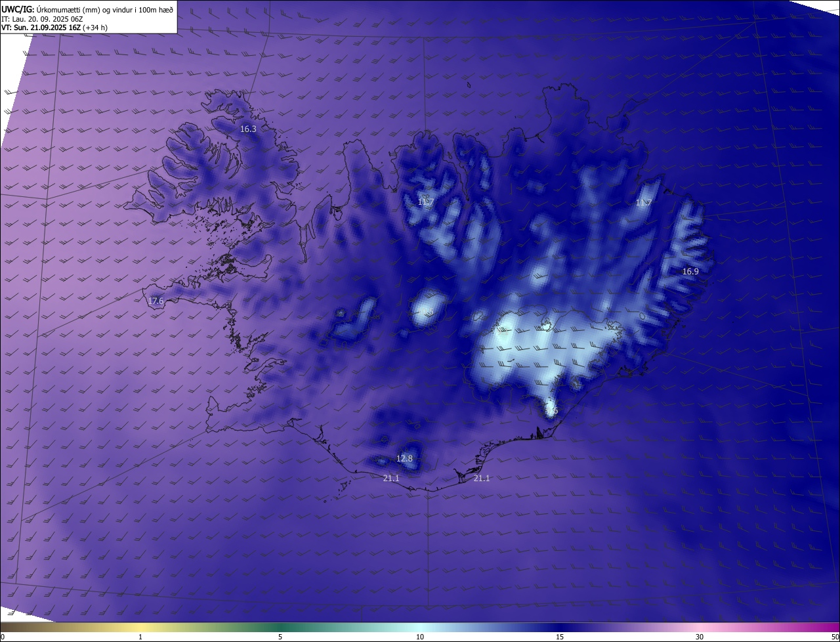Click the 30 tick on the color scale
The height and width of the screenshot is (642, 840).
tap(700, 637)
